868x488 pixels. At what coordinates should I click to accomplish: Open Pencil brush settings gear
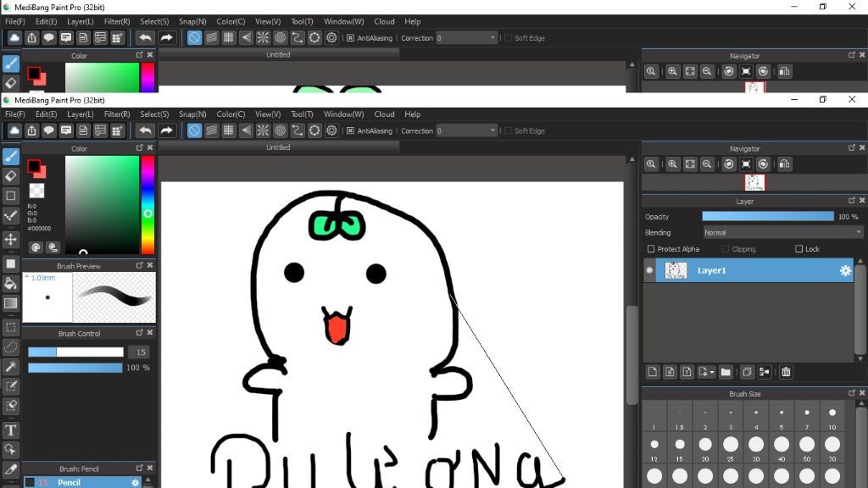pos(135,482)
